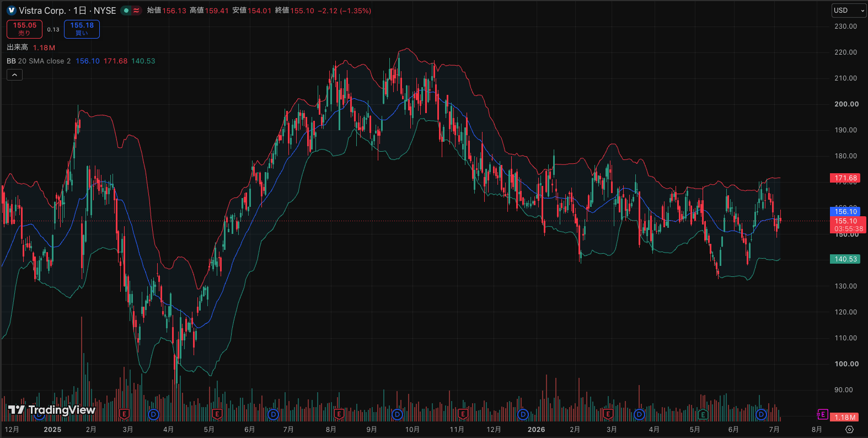
Task: Click the late June 2026 dividend D marker
Action: (x=761, y=414)
